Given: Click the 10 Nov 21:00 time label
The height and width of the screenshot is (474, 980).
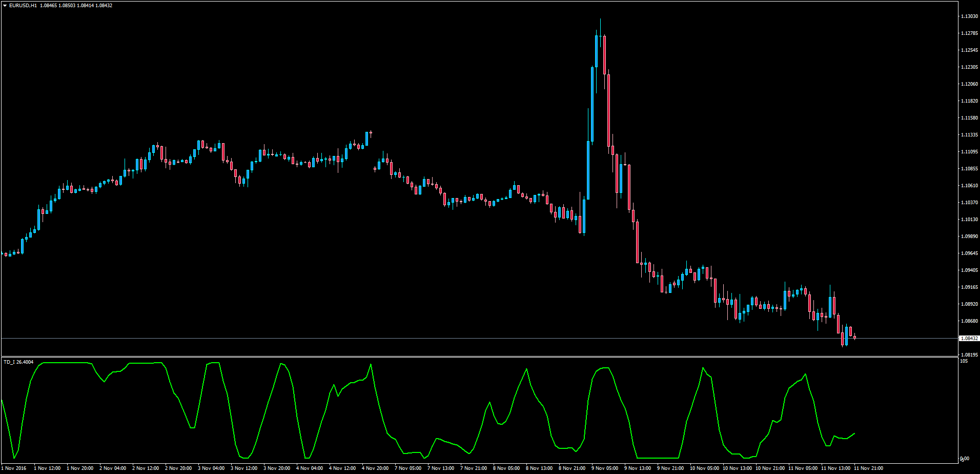Looking at the screenshot, I should coord(770,468).
